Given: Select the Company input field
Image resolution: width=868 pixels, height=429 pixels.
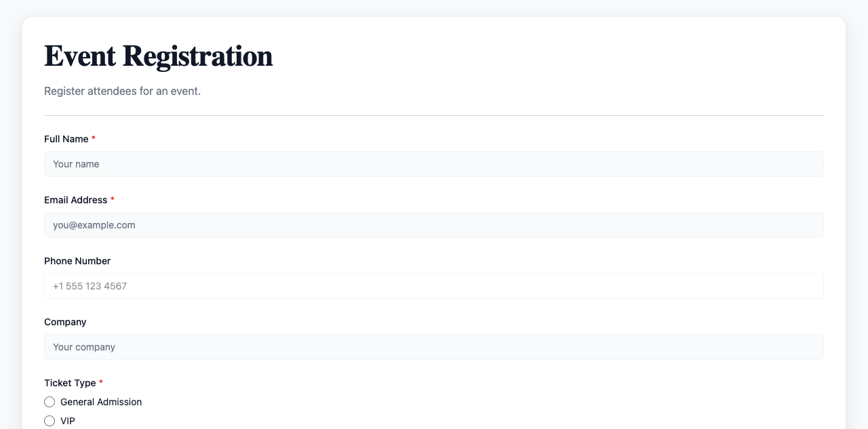Looking at the screenshot, I should pyautogui.click(x=434, y=347).
